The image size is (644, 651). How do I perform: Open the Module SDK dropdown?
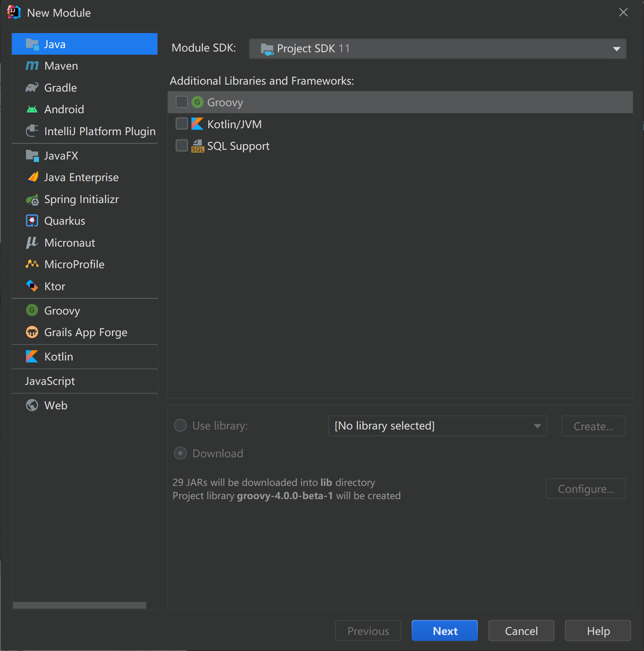click(437, 48)
